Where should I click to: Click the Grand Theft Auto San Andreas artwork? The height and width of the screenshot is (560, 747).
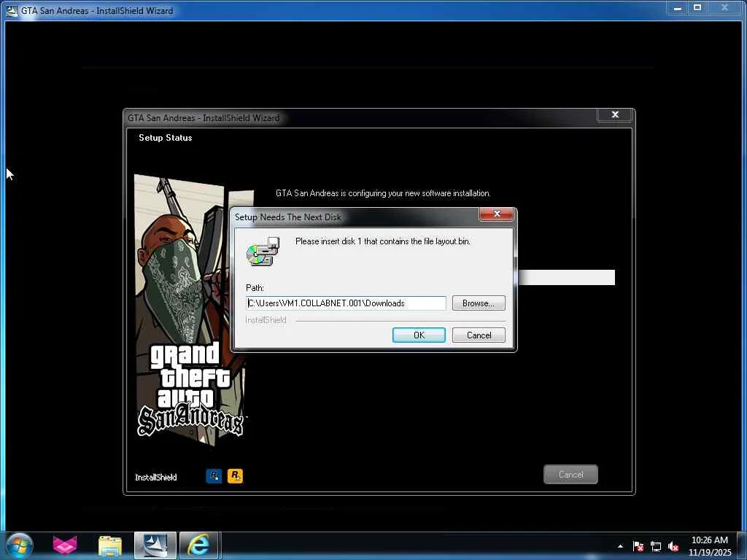190,309
